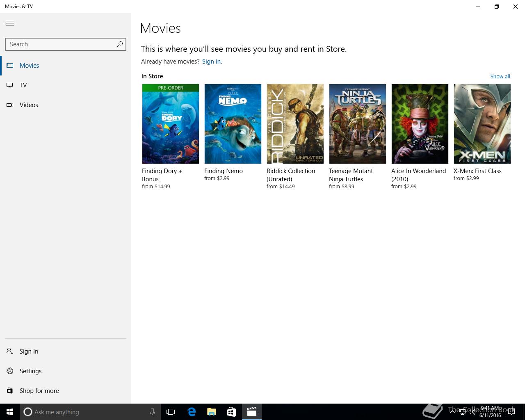This screenshot has height=420, width=525.
Task: Switch to the TV section
Action: [x=23, y=85]
